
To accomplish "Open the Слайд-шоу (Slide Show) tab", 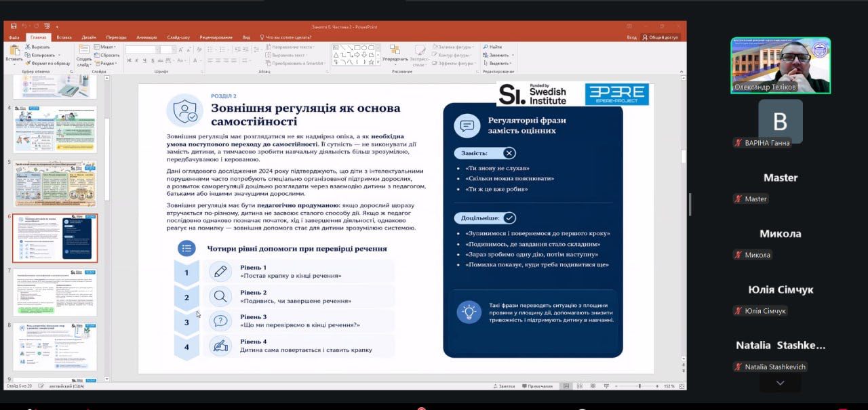I will (x=178, y=37).
